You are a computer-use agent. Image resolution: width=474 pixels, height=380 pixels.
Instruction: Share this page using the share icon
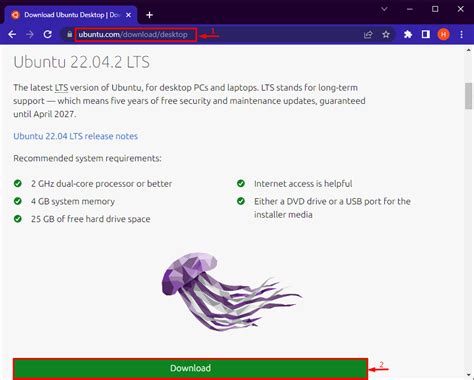pos(368,34)
